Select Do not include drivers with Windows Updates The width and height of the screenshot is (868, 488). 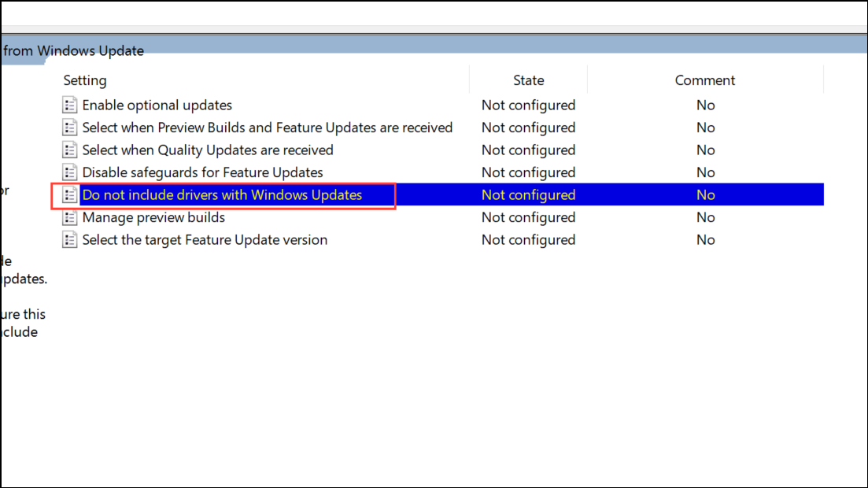(x=222, y=195)
